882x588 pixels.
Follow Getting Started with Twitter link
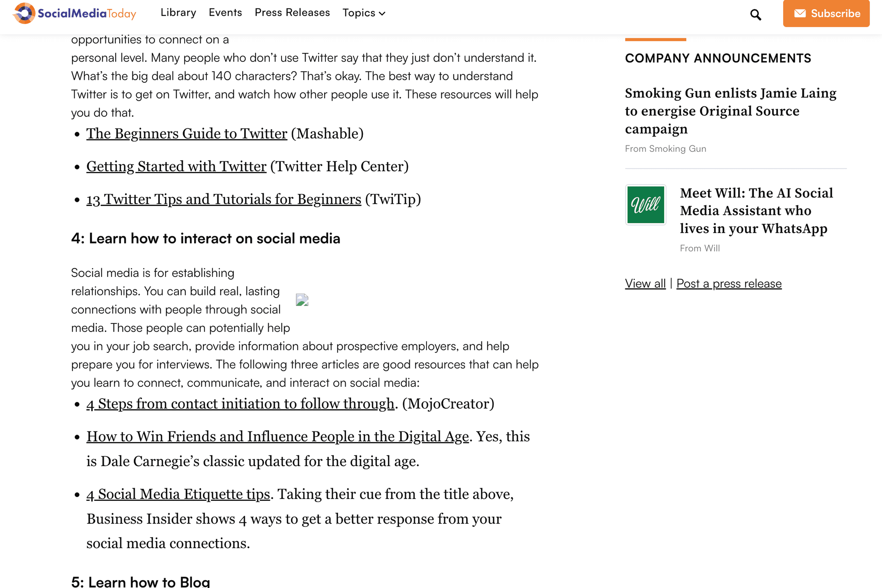(x=176, y=166)
